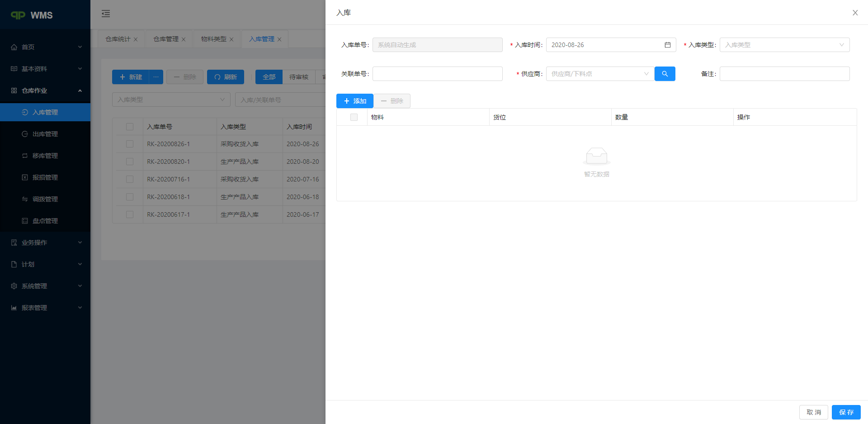Screen dimensions: 868x424
Task: Open the calendar icon in 入库时间 field
Action: (667, 45)
